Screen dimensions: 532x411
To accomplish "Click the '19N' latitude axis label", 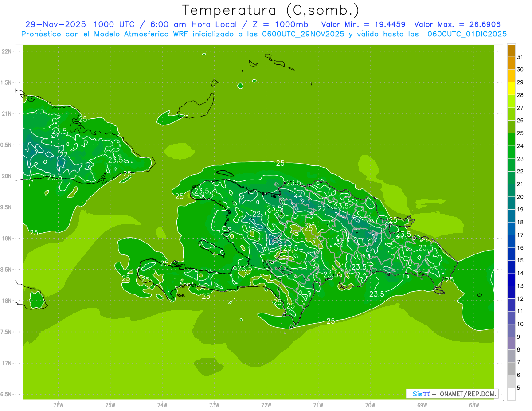I will coord(7,239).
